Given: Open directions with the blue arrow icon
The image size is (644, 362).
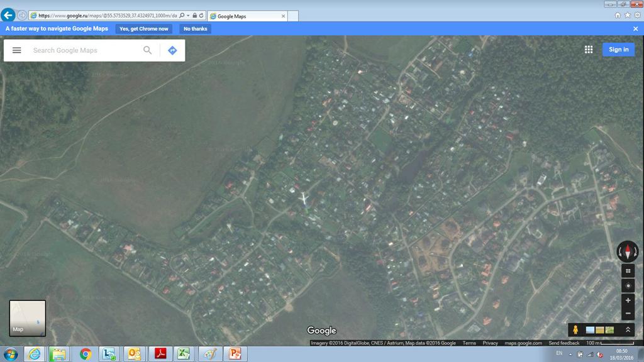Looking at the screenshot, I should 172,50.
